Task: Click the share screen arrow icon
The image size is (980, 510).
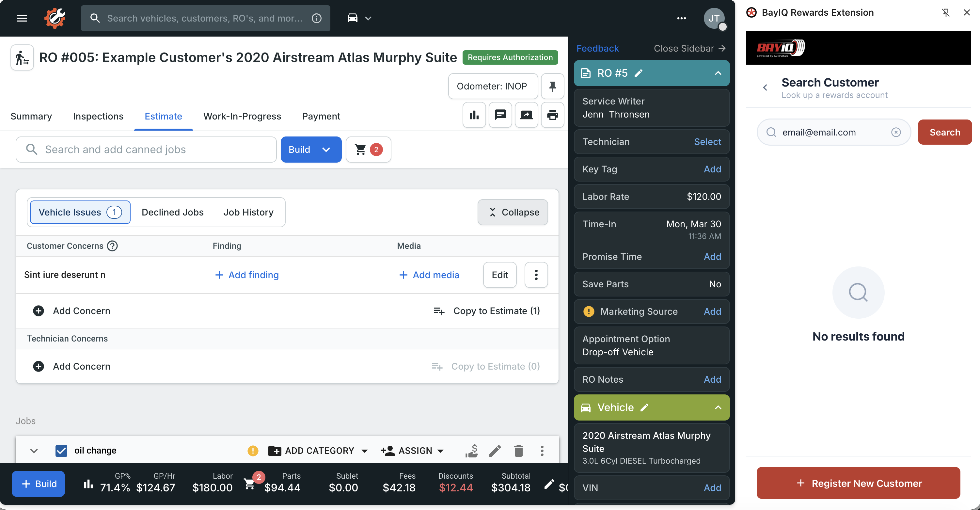Action: click(527, 115)
